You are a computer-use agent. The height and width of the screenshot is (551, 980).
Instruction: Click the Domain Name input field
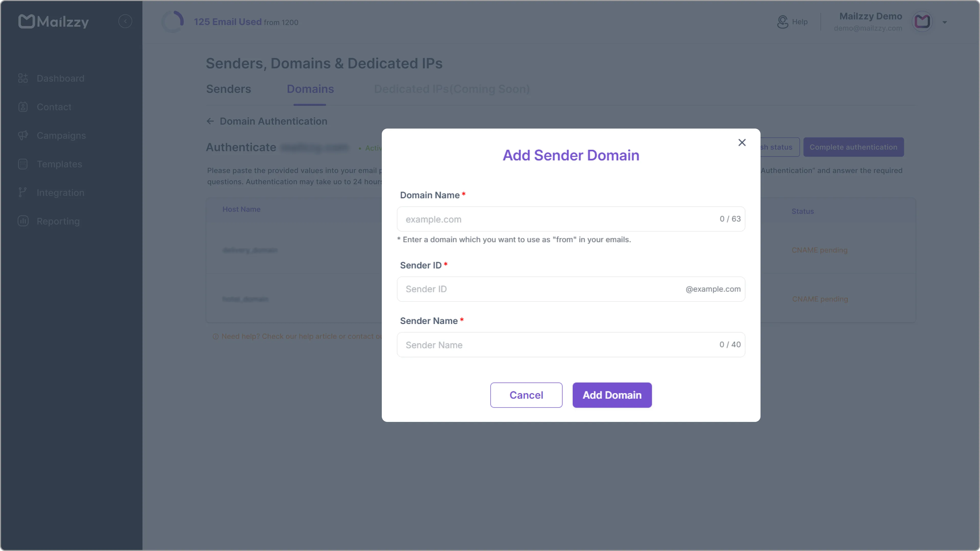(x=533, y=219)
